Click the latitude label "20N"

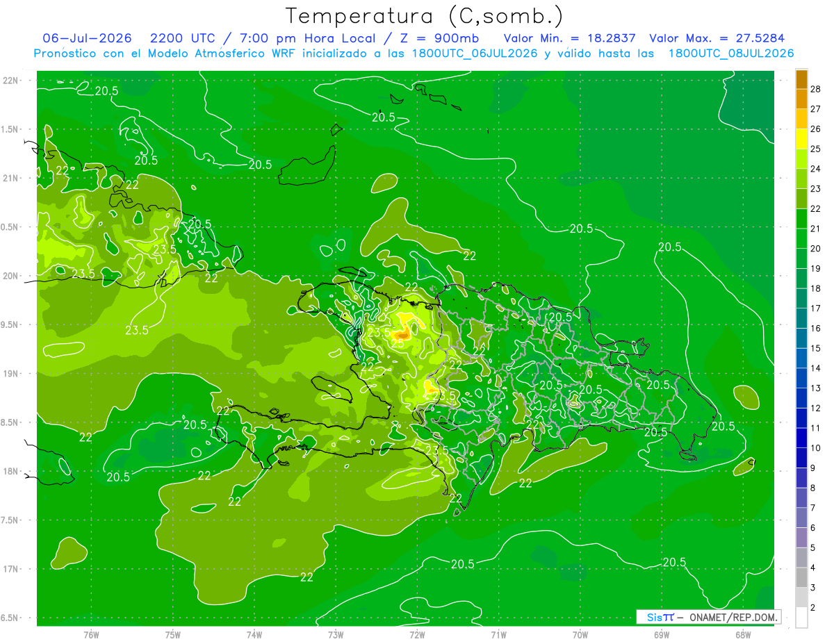(11, 276)
